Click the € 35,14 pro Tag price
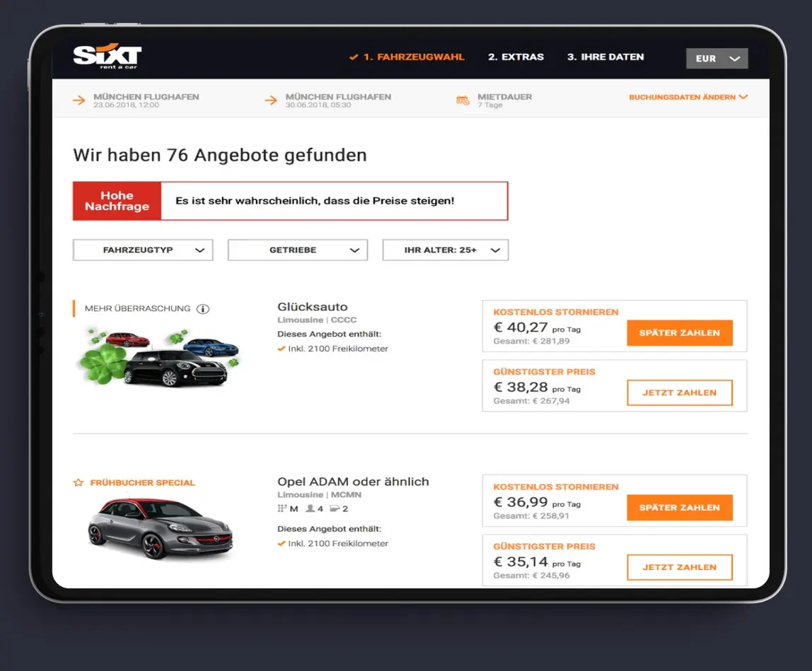The width and height of the screenshot is (812, 671). pyautogui.click(x=537, y=561)
